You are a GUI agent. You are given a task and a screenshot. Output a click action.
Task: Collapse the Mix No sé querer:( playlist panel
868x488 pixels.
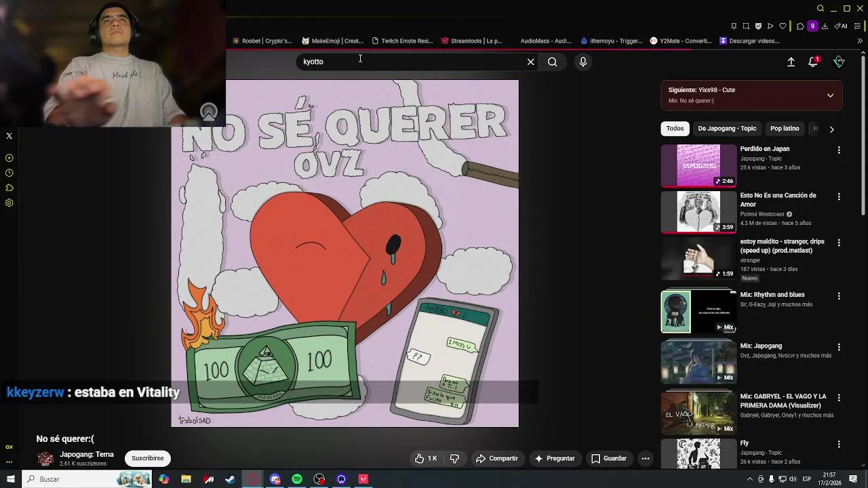pos(830,96)
